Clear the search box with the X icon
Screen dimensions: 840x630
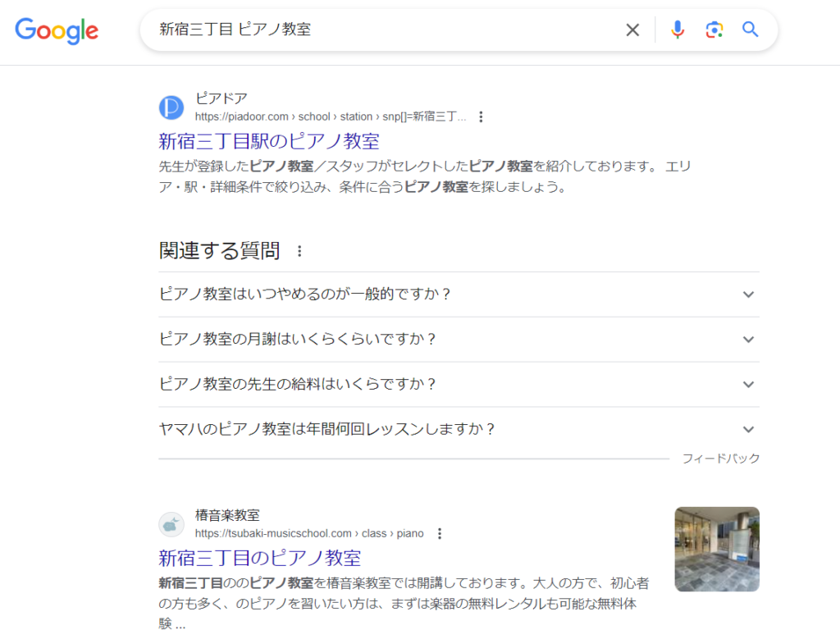point(632,30)
